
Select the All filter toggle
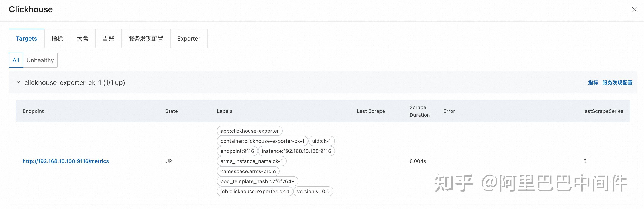(16, 60)
